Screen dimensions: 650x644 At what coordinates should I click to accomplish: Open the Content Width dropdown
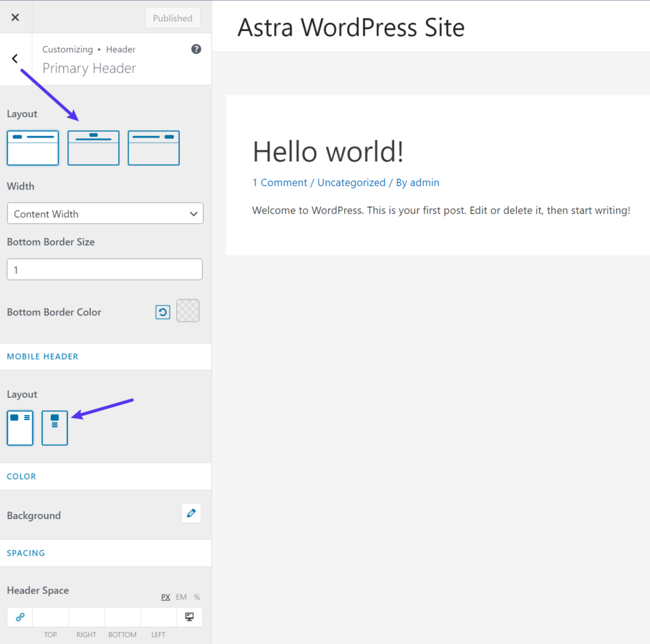coord(105,213)
